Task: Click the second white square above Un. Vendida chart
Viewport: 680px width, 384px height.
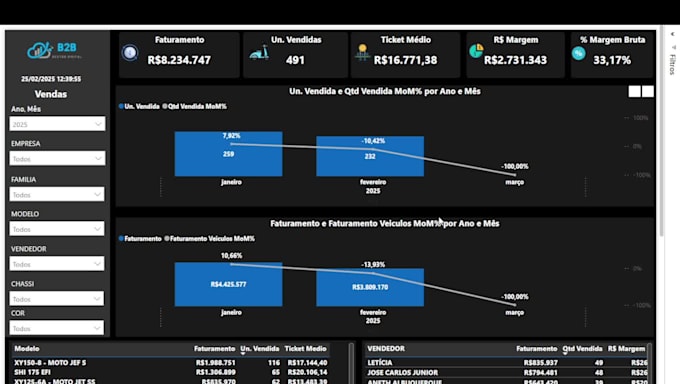Action: pyautogui.click(x=648, y=91)
